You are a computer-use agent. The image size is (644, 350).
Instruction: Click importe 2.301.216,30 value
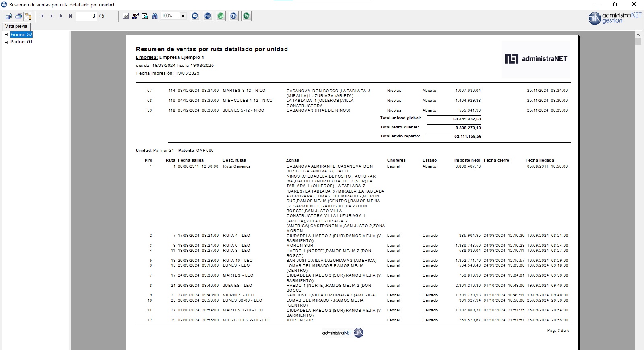(x=468, y=286)
